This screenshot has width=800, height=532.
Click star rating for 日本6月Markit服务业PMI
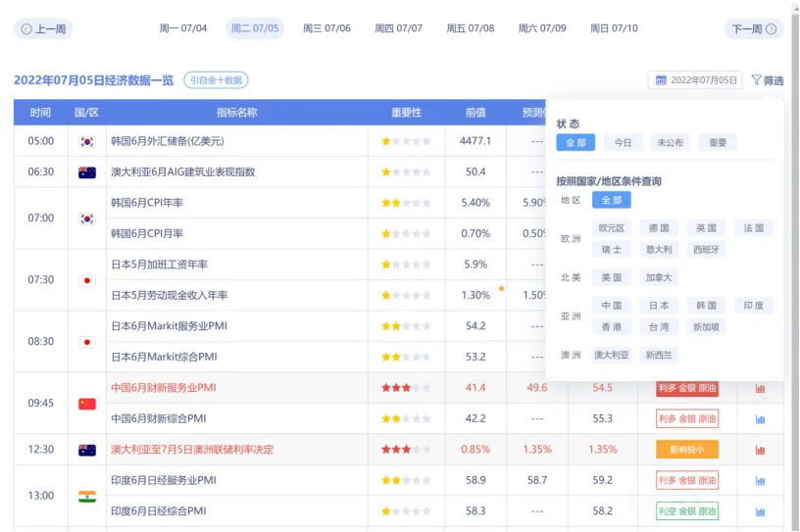[x=406, y=326]
